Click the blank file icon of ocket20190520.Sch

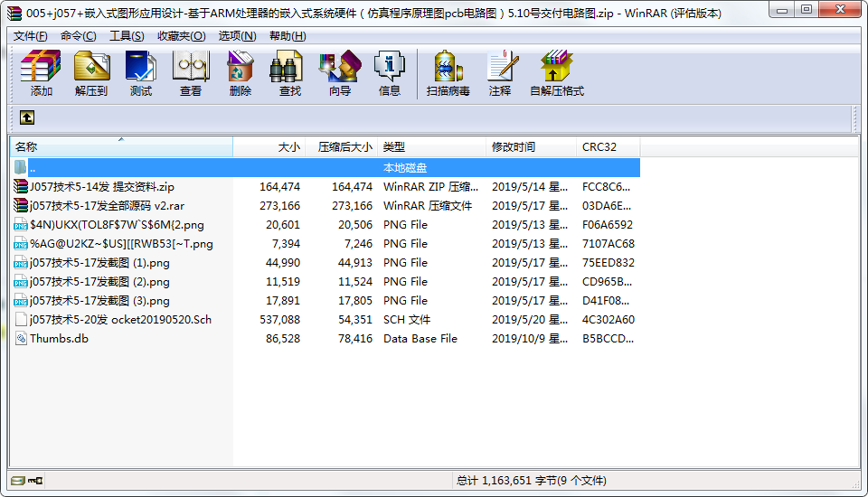21,319
